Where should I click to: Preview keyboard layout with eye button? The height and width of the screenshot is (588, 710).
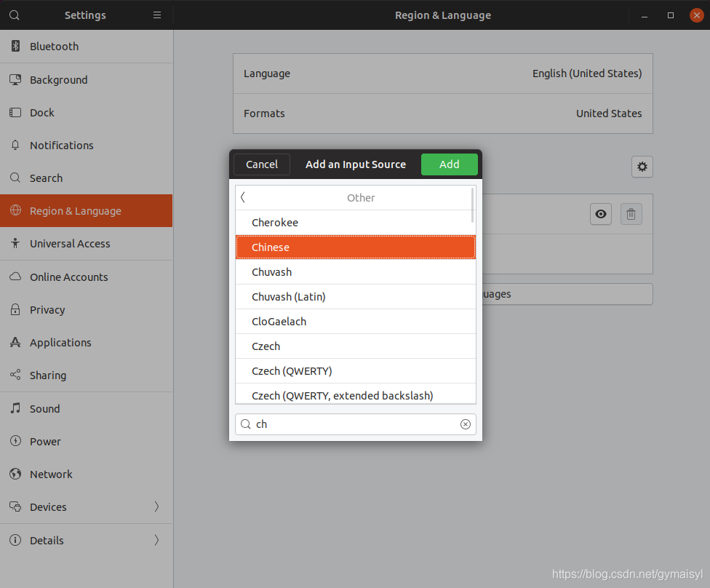pyautogui.click(x=601, y=214)
